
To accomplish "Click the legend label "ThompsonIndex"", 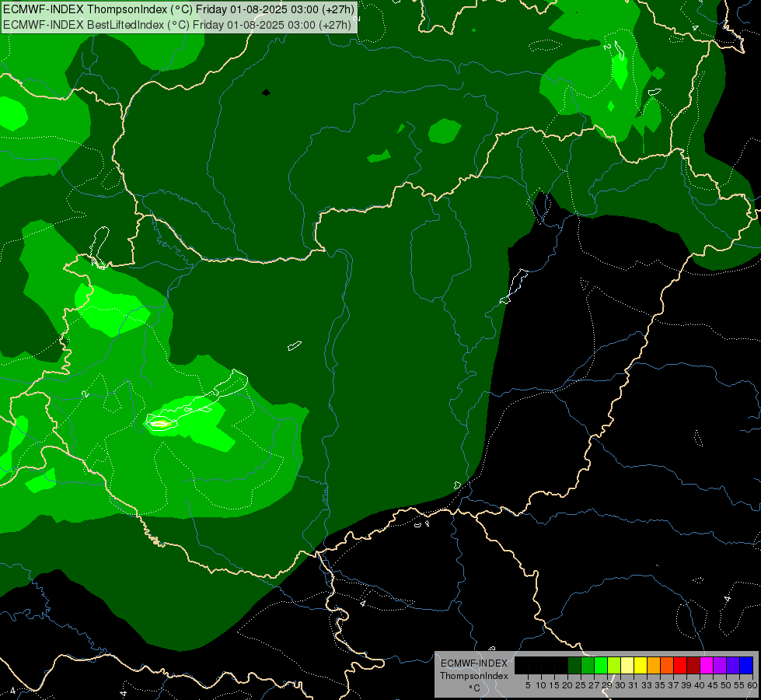I will [x=474, y=676].
